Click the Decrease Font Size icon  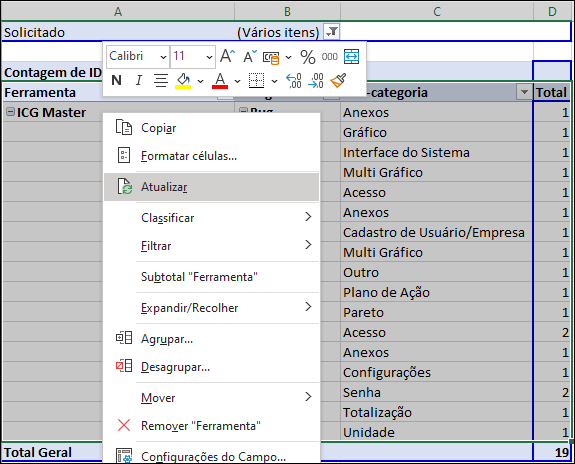point(250,56)
